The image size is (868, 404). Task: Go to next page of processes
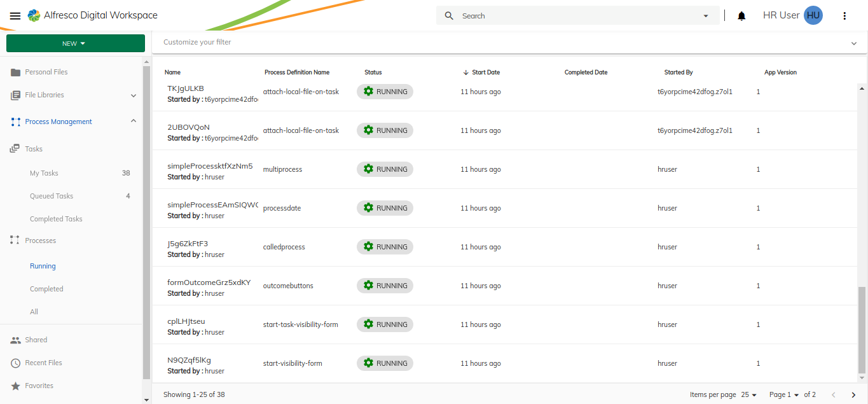(853, 394)
